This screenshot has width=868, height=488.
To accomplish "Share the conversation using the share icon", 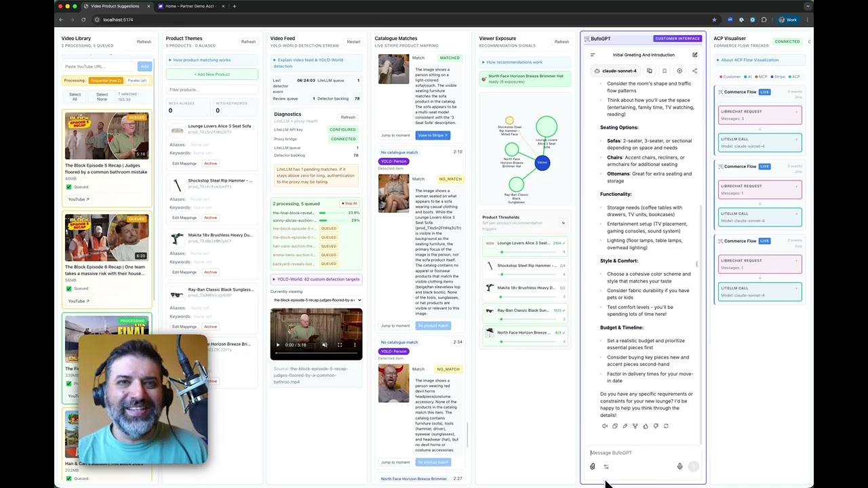I will coord(694,70).
